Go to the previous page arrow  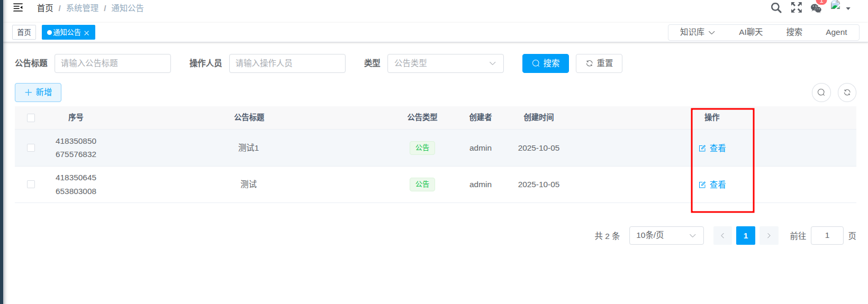[x=722, y=236]
